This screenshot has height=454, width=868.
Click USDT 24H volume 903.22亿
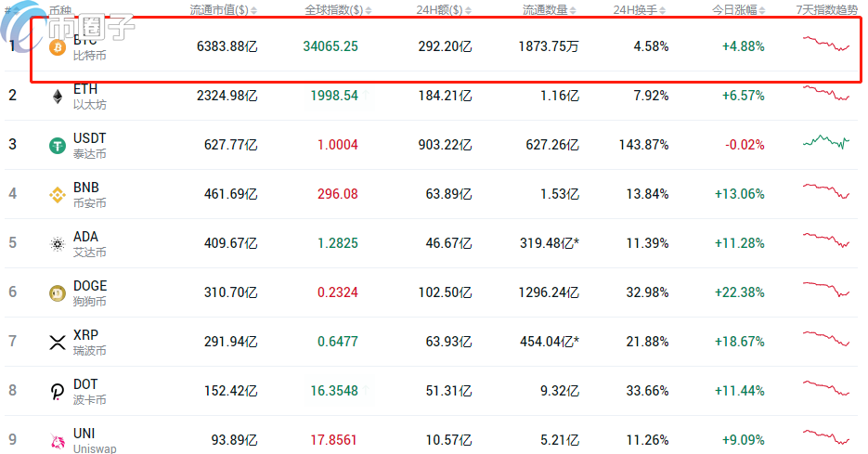(x=445, y=145)
